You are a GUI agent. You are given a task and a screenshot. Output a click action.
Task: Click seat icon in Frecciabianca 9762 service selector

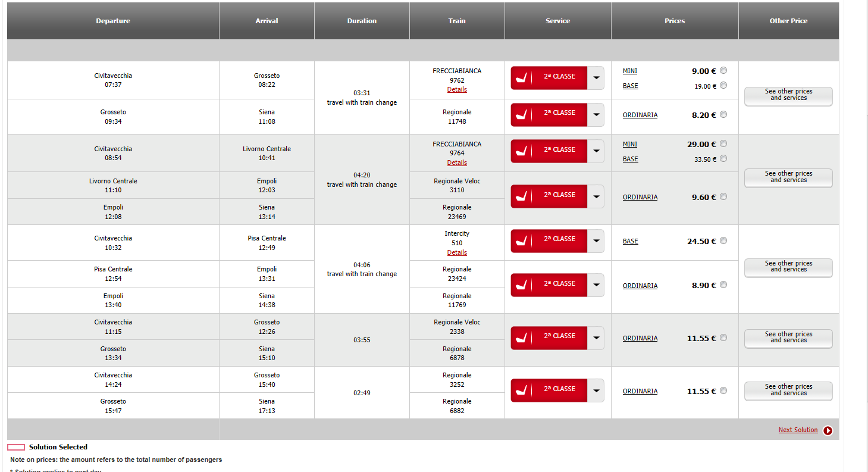pyautogui.click(x=521, y=78)
